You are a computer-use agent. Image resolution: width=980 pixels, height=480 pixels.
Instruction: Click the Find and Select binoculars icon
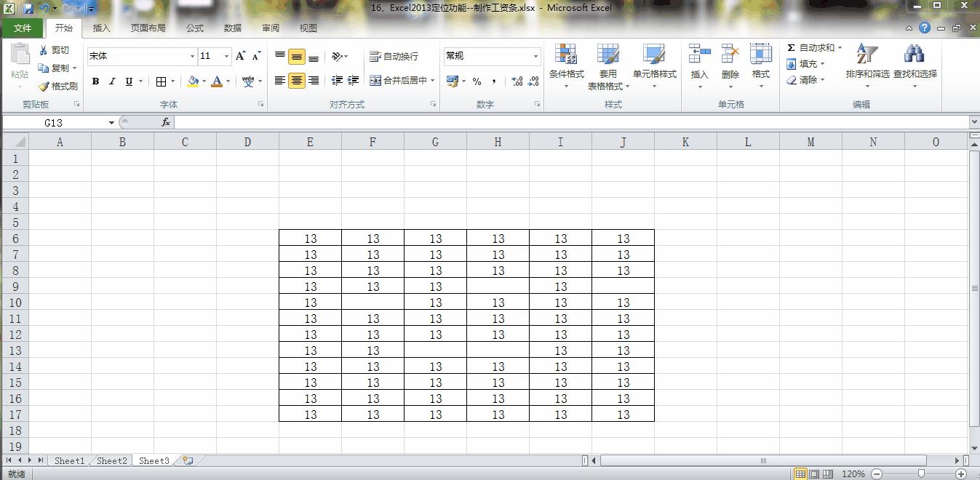[915, 55]
